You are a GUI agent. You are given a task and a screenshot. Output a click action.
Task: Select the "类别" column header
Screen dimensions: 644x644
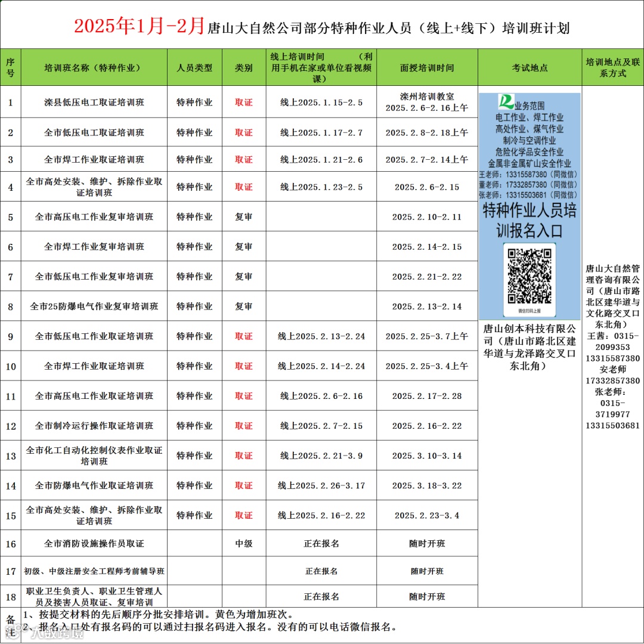click(x=243, y=68)
